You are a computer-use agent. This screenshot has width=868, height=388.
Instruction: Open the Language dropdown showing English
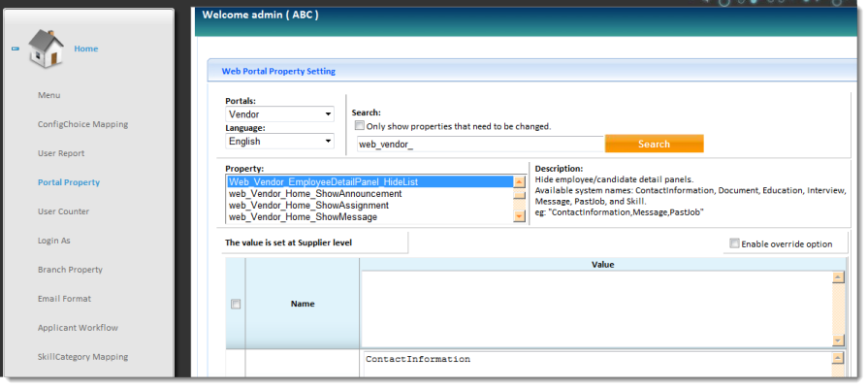click(x=279, y=142)
